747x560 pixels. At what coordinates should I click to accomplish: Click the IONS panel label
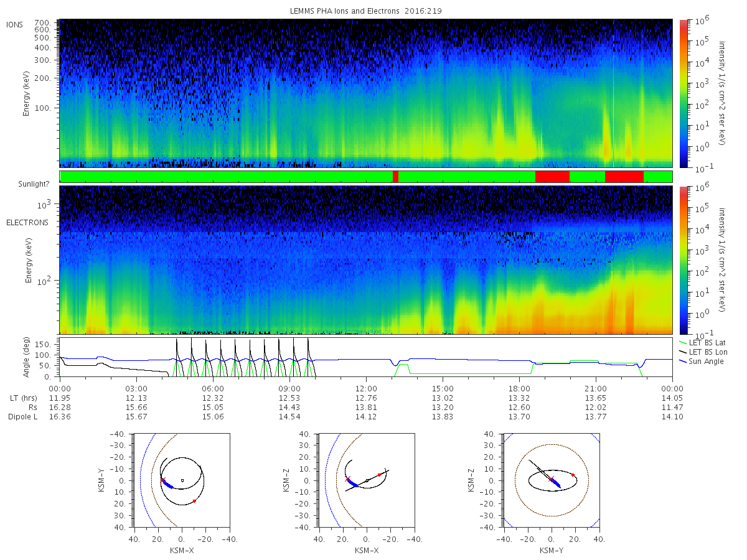click(15, 24)
